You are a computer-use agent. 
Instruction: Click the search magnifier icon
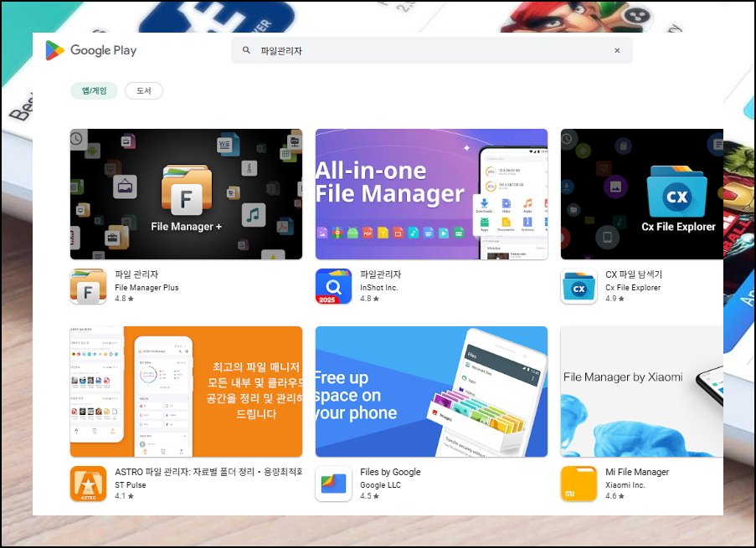tap(246, 50)
